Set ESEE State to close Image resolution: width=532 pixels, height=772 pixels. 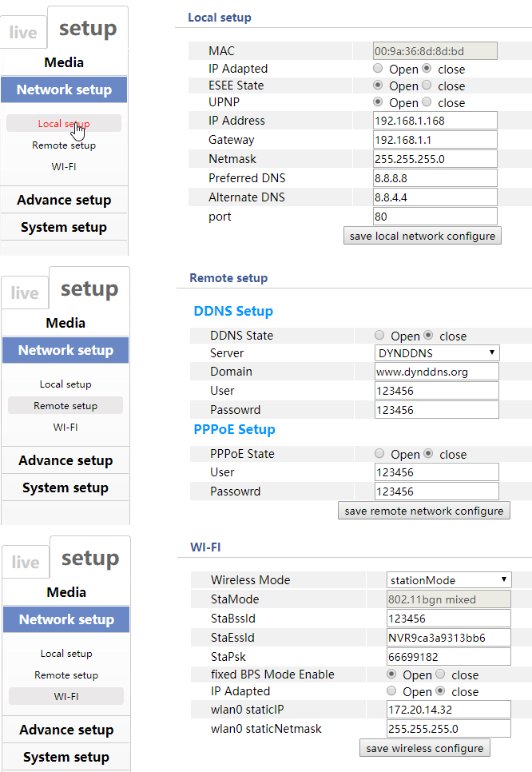tap(427, 86)
